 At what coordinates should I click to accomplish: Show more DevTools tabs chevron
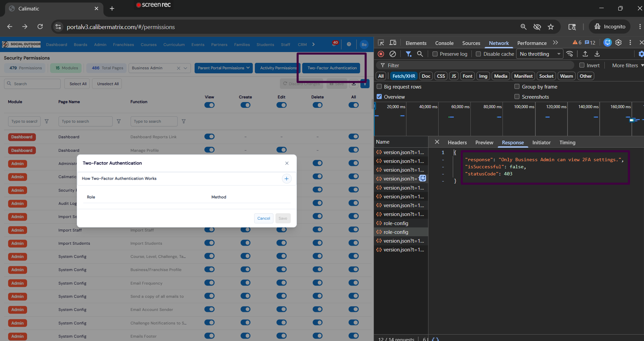click(x=555, y=43)
